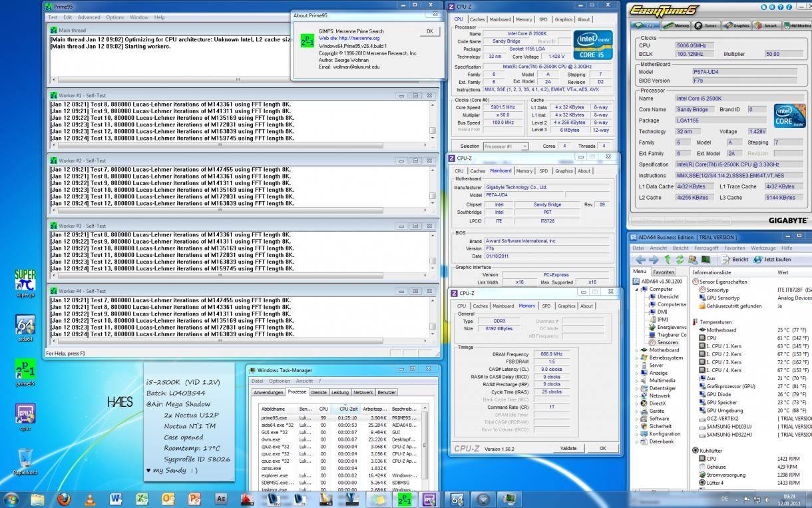Click OK in About Prime95 dialog

429,31
